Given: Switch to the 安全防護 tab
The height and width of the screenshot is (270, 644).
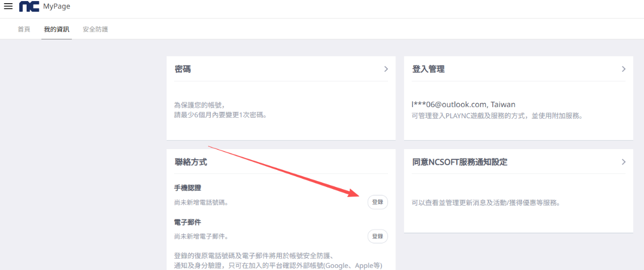Looking at the screenshot, I should coord(95,29).
